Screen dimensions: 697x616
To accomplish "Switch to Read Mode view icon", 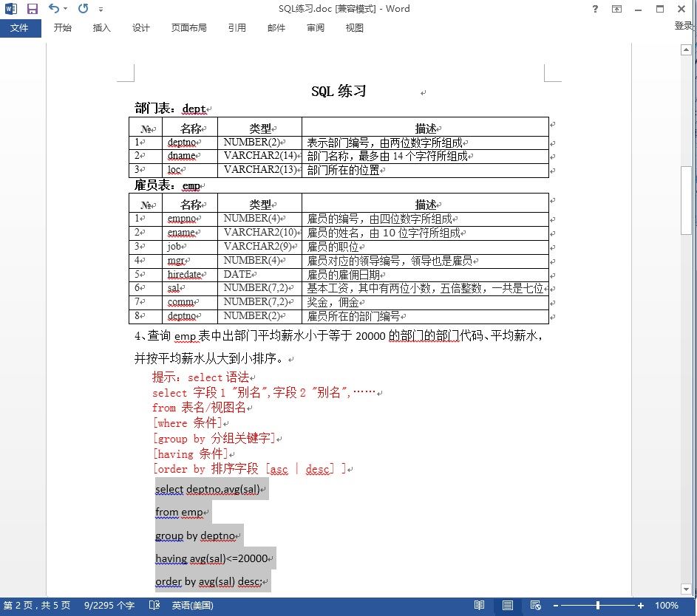I will click(479, 606).
